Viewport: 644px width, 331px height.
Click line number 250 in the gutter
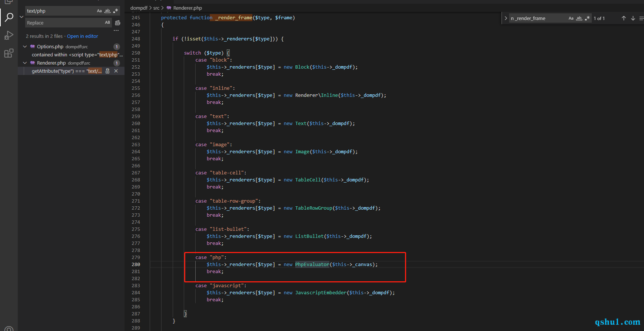[x=136, y=53]
